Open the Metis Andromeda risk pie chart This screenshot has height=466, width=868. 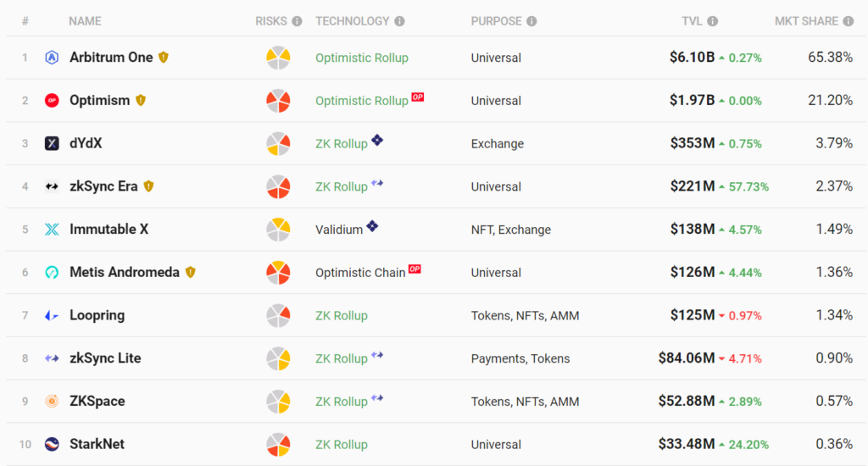coord(278,272)
